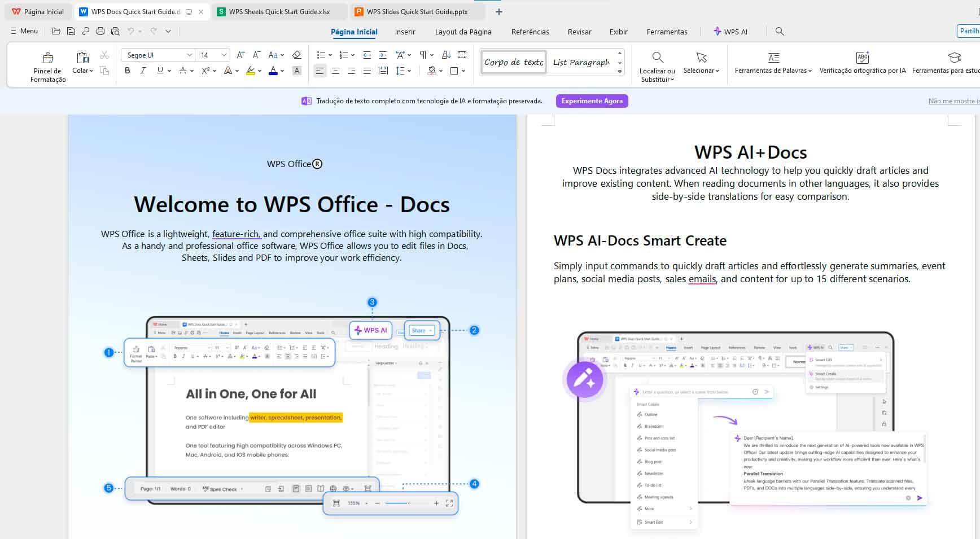
Task: Select the List Paragraph style
Action: [x=581, y=62]
